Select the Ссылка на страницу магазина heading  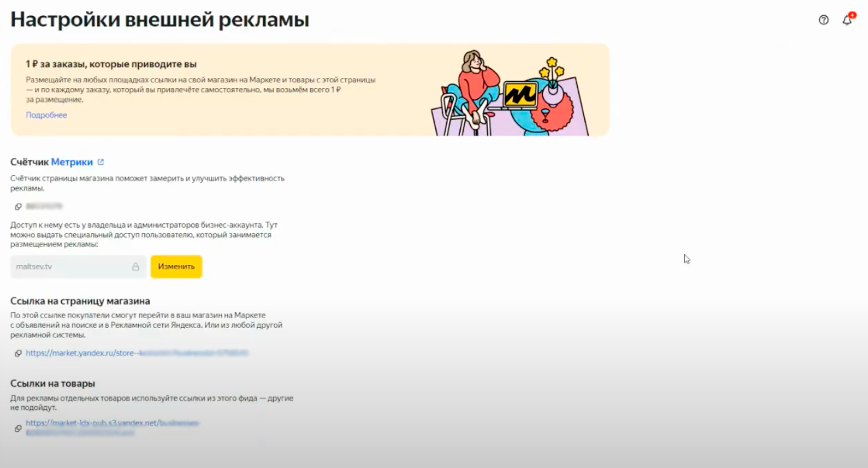pyautogui.click(x=80, y=301)
